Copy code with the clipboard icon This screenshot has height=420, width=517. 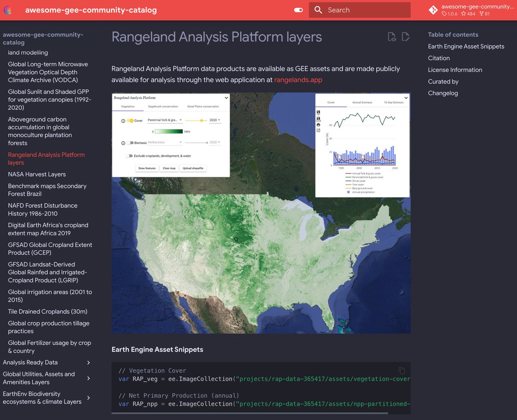click(x=402, y=371)
